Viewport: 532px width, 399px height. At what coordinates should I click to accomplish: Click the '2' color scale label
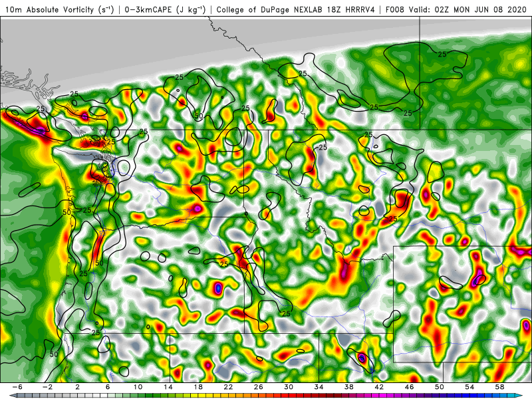pyautogui.click(x=78, y=387)
